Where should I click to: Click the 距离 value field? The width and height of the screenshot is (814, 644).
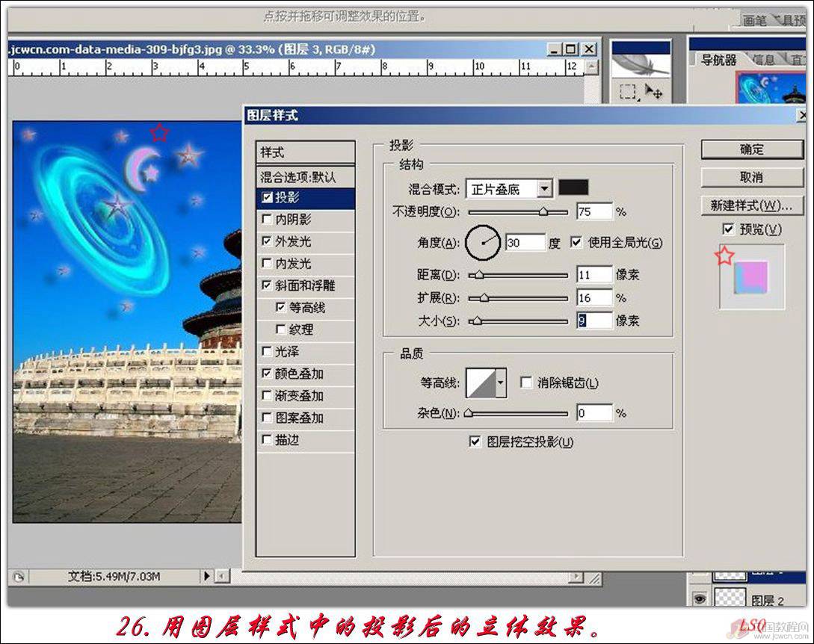point(594,274)
